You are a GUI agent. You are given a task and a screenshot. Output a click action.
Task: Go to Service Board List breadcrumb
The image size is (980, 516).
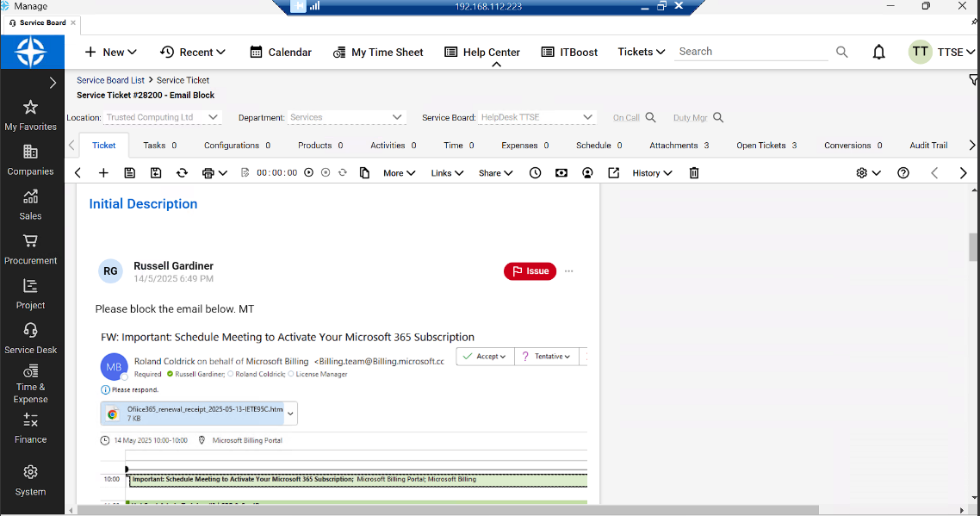[x=110, y=80]
